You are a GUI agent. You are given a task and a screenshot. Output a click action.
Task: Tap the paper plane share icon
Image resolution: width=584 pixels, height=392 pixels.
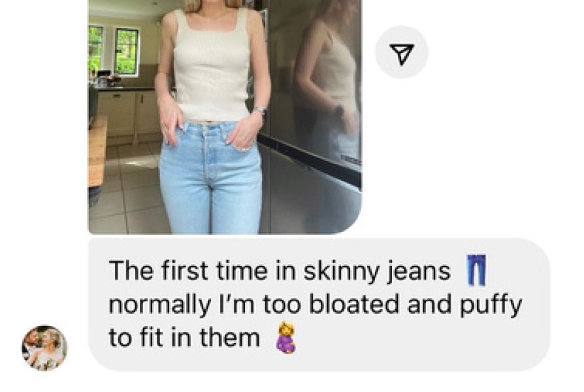point(402,54)
